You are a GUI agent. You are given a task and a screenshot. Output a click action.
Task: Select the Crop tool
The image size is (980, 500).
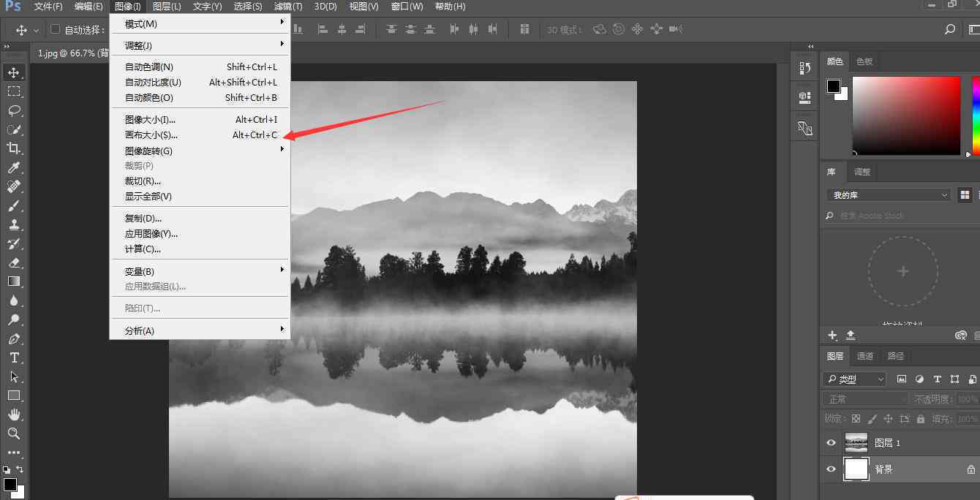click(x=14, y=148)
